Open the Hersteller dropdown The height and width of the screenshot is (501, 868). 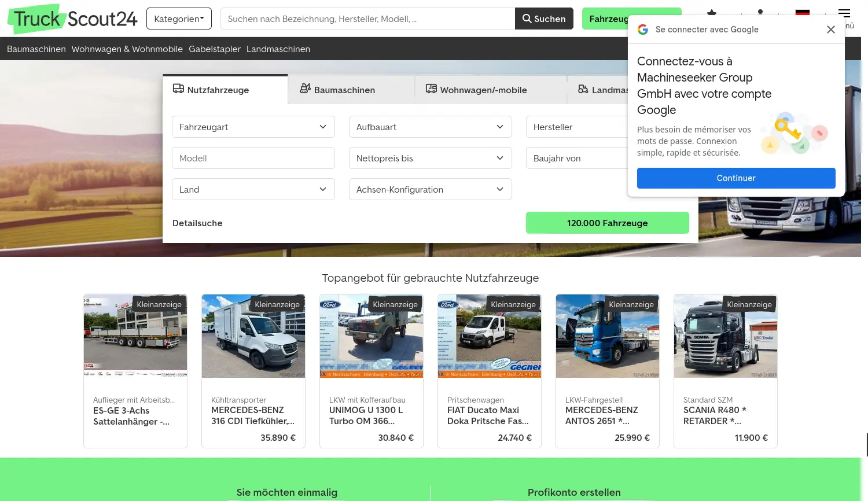pyautogui.click(x=577, y=127)
